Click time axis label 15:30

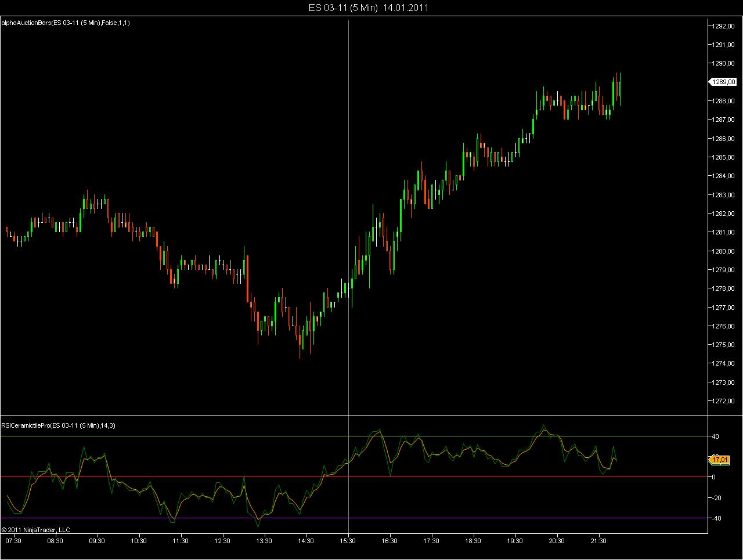(348, 541)
